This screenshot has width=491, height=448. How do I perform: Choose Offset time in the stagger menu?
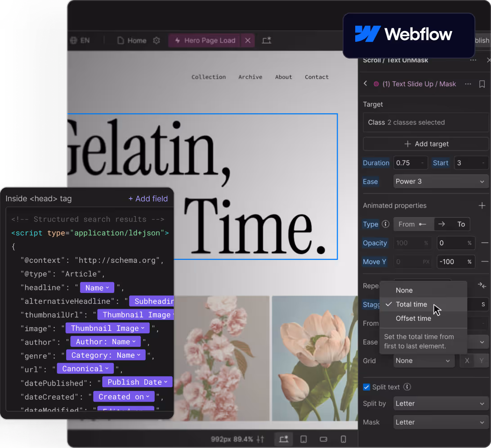pos(423,319)
